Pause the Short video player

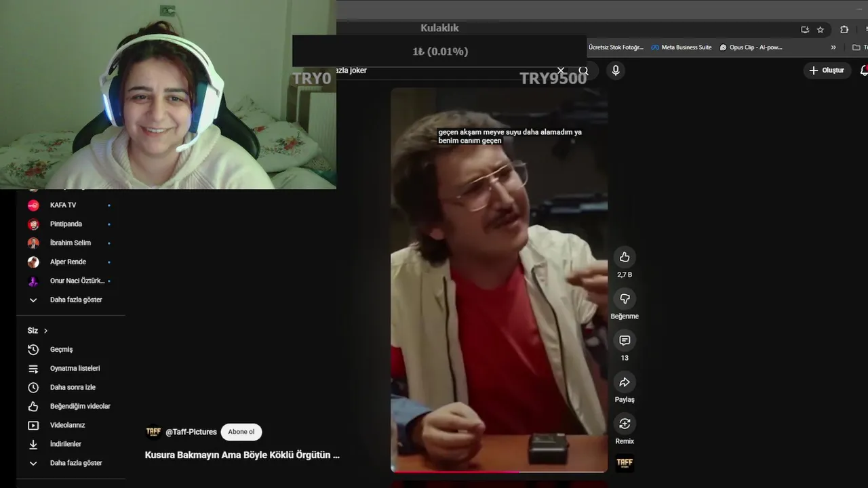click(499, 279)
